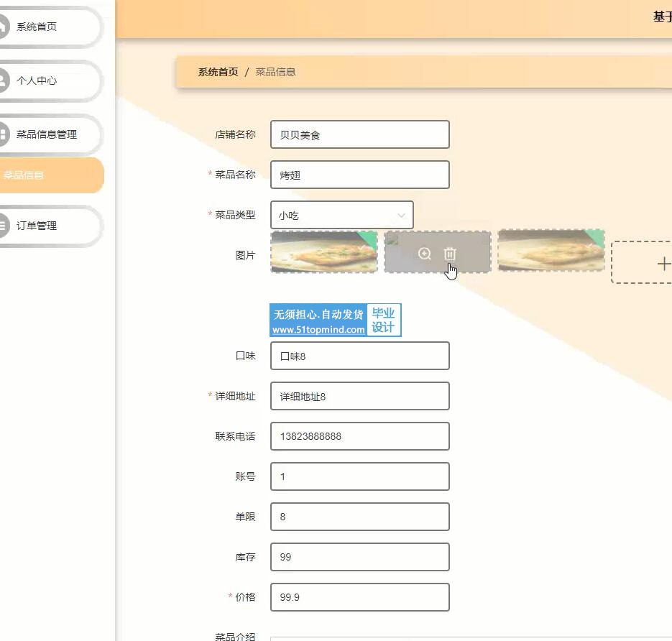Preview the second image with magnifier icon
This screenshot has height=641, width=672.
pos(424,254)
